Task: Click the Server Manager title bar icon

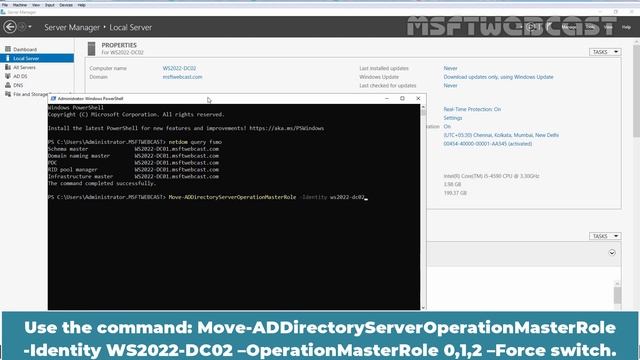Action: pos(3,12)
